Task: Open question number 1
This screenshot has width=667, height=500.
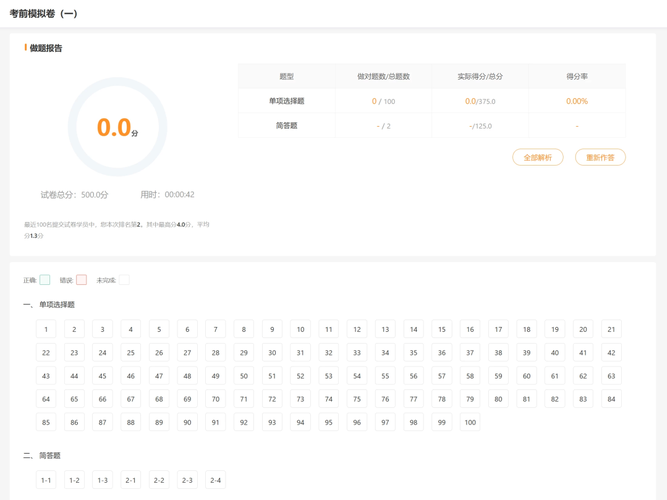Action: pos(46,329)
